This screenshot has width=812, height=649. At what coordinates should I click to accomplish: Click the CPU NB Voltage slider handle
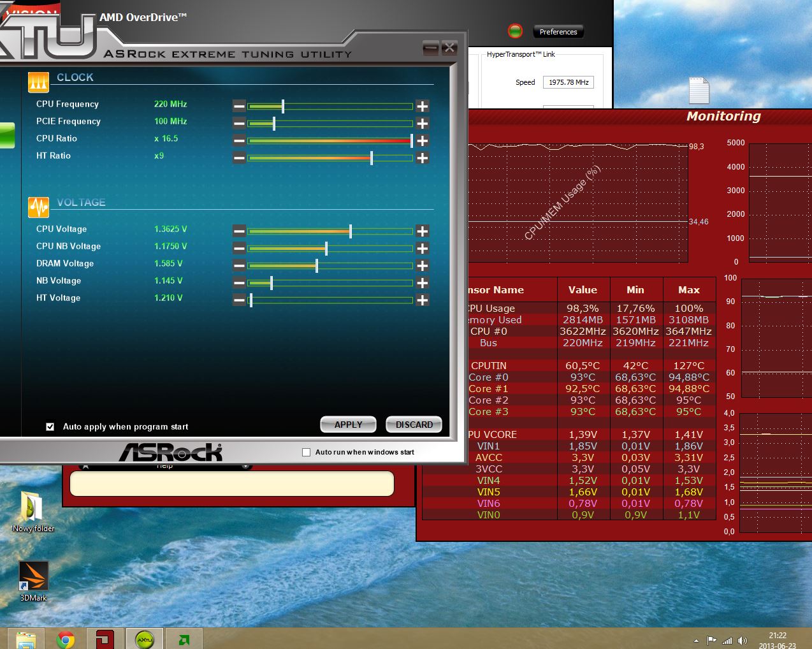coord(326,248)
